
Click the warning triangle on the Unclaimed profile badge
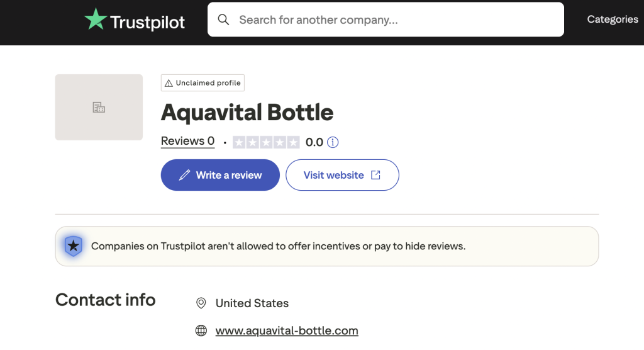(x=169, y=83)
